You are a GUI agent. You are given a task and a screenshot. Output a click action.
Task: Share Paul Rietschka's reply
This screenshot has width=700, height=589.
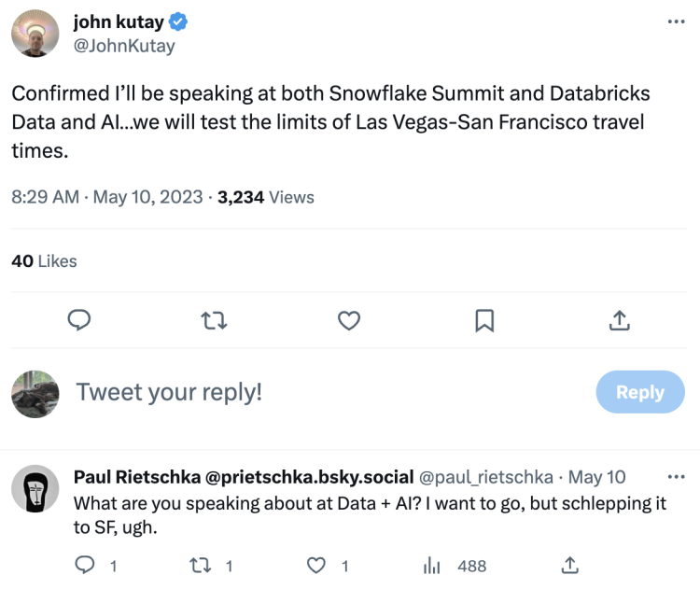pyautogui.click(x=568, y=566)
